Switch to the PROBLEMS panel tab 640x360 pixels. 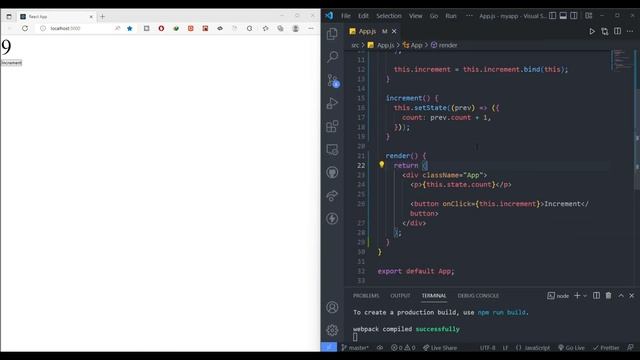click(x=366, y=296)
